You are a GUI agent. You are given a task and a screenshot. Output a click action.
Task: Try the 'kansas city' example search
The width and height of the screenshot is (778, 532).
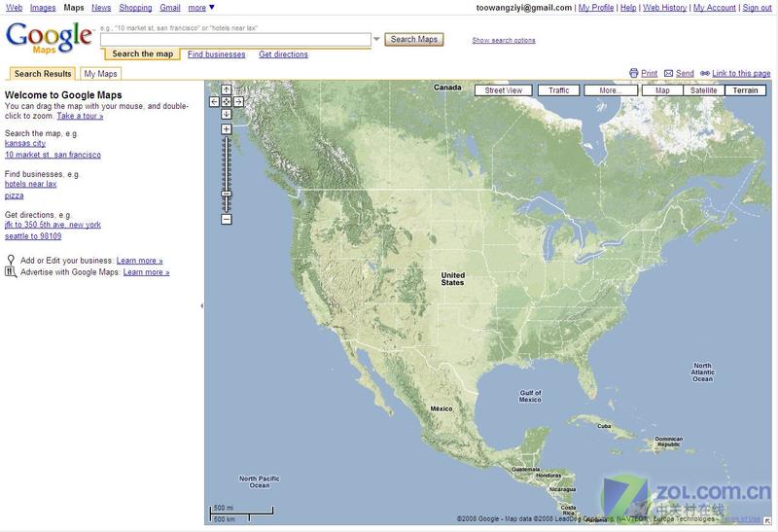25,143
